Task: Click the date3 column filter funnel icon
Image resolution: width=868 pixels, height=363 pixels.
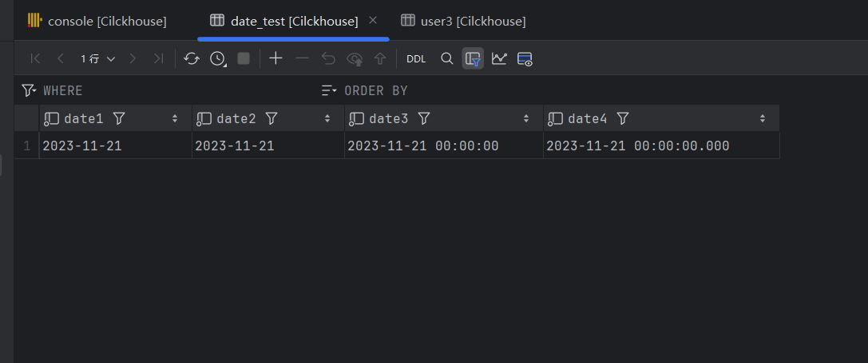Action: point(424,118)
